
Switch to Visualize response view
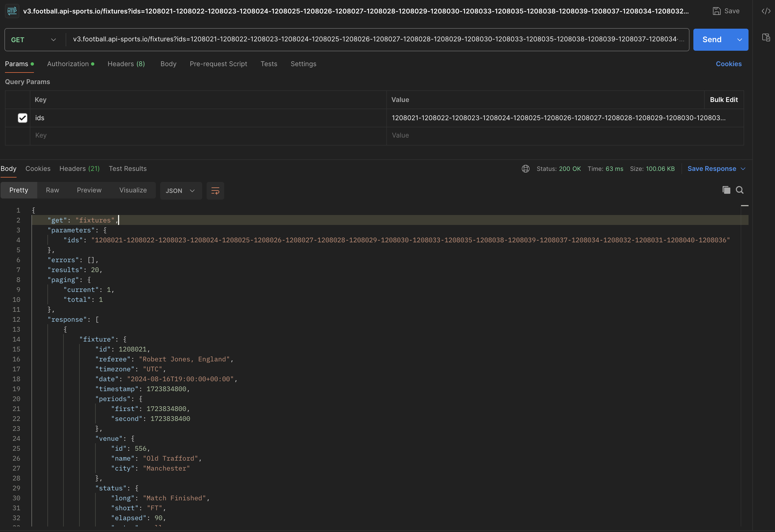tap(133, 190)
